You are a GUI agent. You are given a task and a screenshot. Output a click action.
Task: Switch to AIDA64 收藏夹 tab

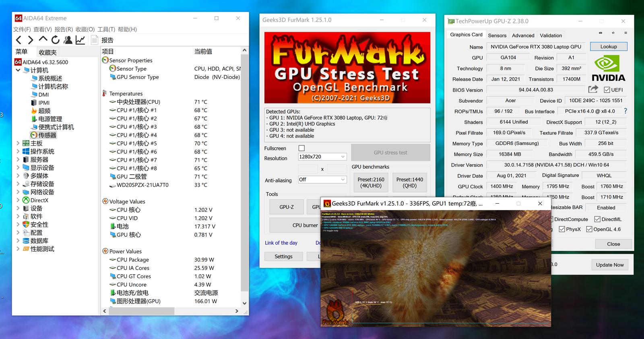(47, 52)
